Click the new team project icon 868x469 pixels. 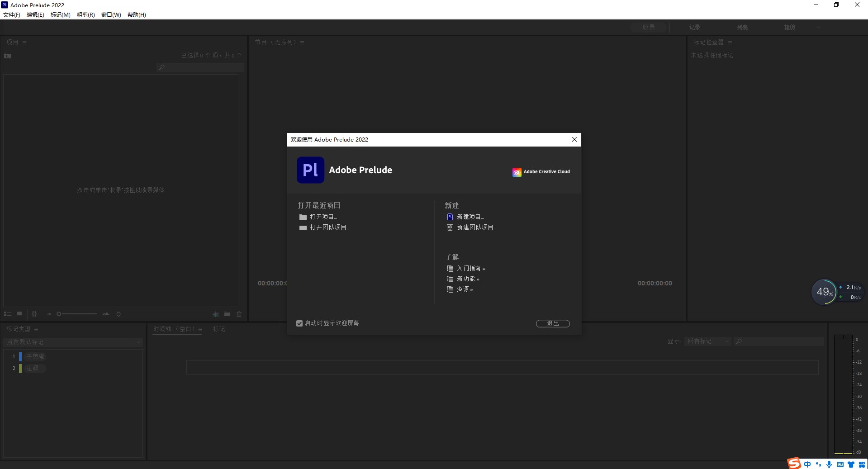[450, 227]
